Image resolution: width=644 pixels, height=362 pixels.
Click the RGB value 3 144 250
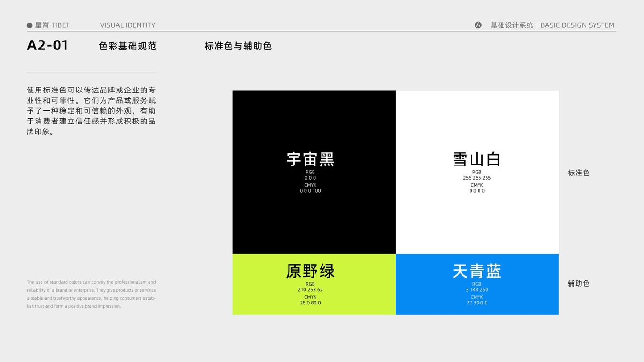point(477,290)
